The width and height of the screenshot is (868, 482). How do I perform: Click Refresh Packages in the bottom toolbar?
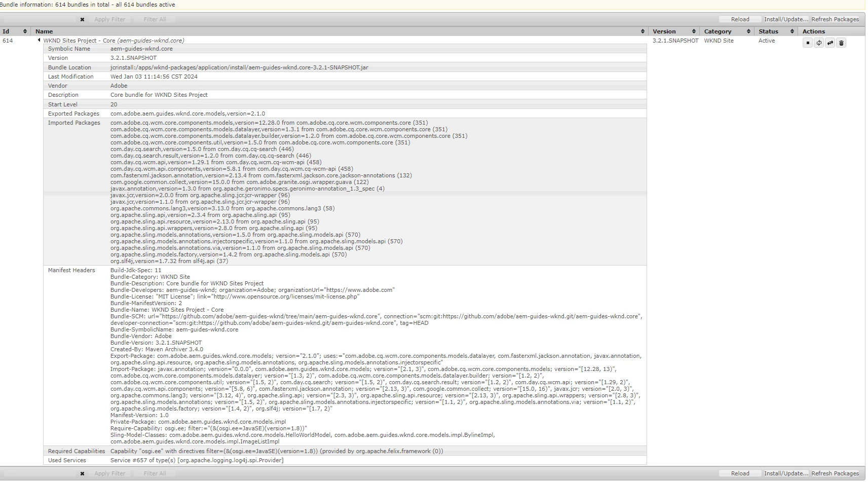coord(835,473)
